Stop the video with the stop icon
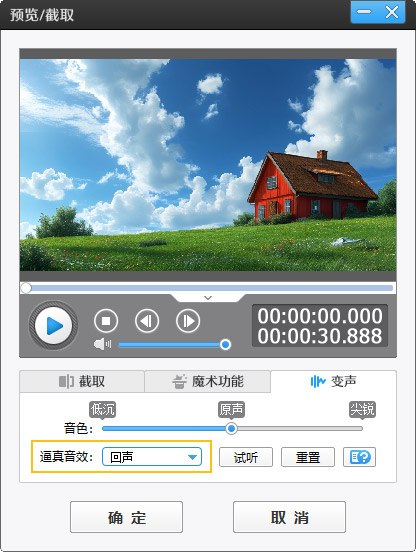 click(x=106, y=321)
